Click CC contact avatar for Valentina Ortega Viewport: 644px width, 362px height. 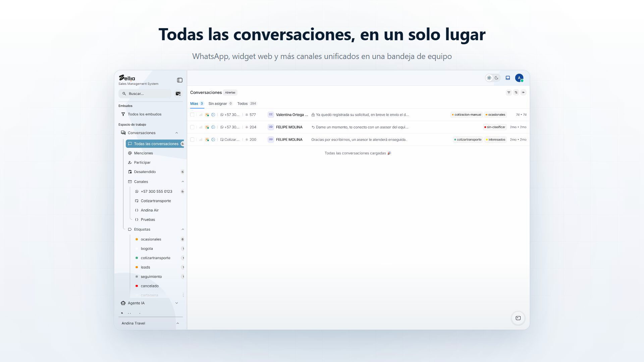271,115
